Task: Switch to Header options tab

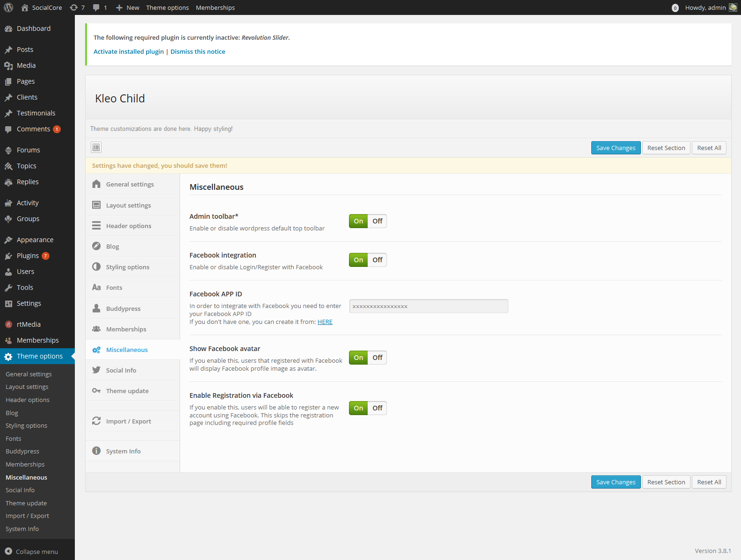Action: 129,226
